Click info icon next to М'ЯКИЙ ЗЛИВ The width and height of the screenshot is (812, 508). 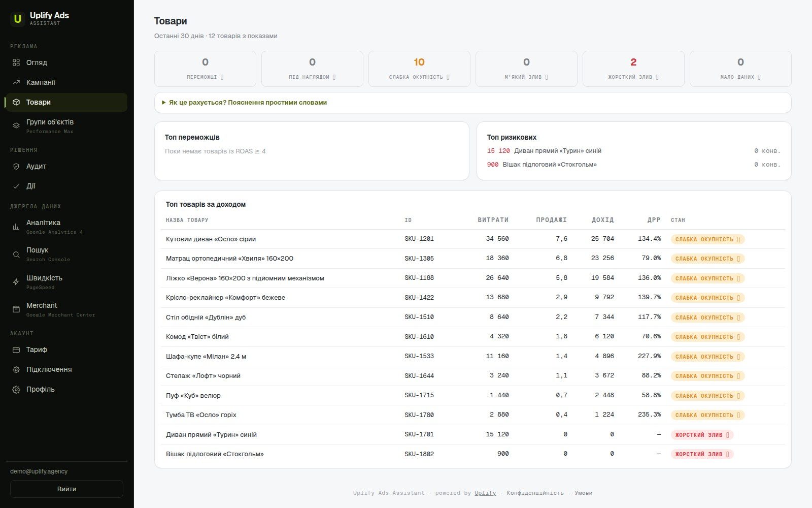click(x=547, y=77)
